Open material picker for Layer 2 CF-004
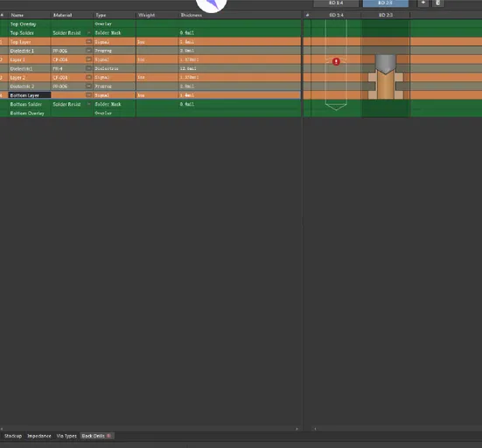482x448 pixels. click(x=88, y=77)
